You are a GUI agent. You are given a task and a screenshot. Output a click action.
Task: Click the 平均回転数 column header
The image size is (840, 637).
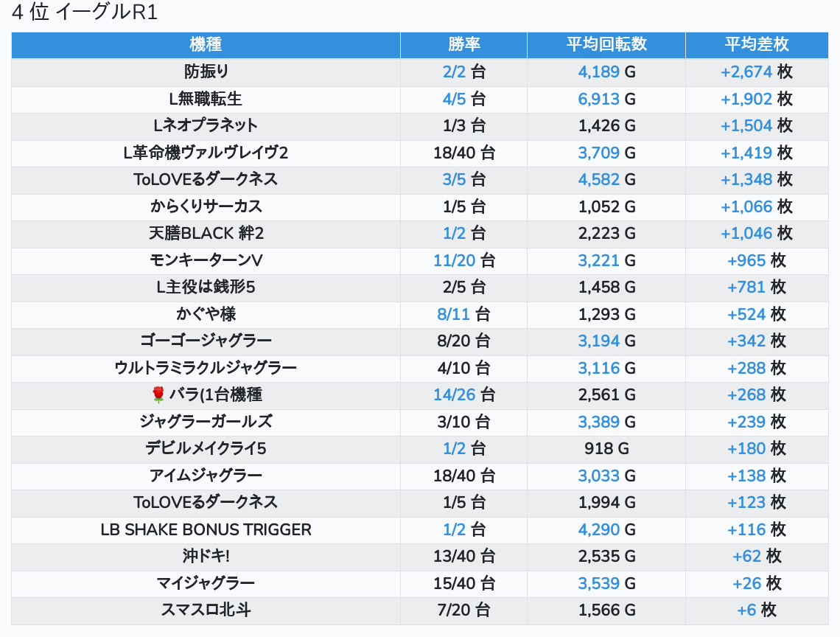pyautogui.click(x=606, y=44)
